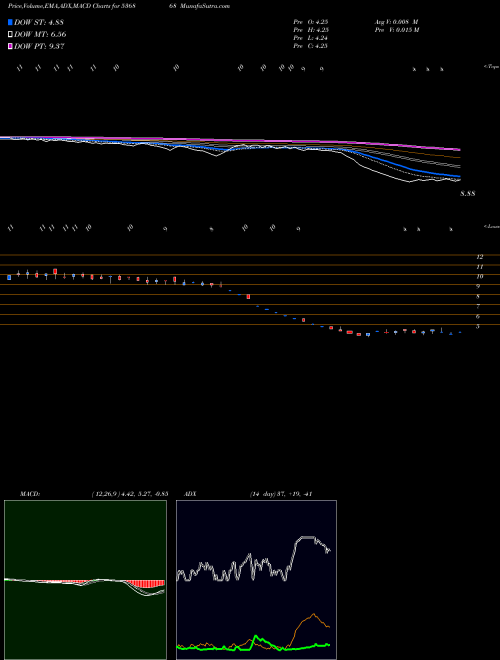Click the MunafaSutra.com title text
Viewport: 500px width, 660px height.
(205, 6)
